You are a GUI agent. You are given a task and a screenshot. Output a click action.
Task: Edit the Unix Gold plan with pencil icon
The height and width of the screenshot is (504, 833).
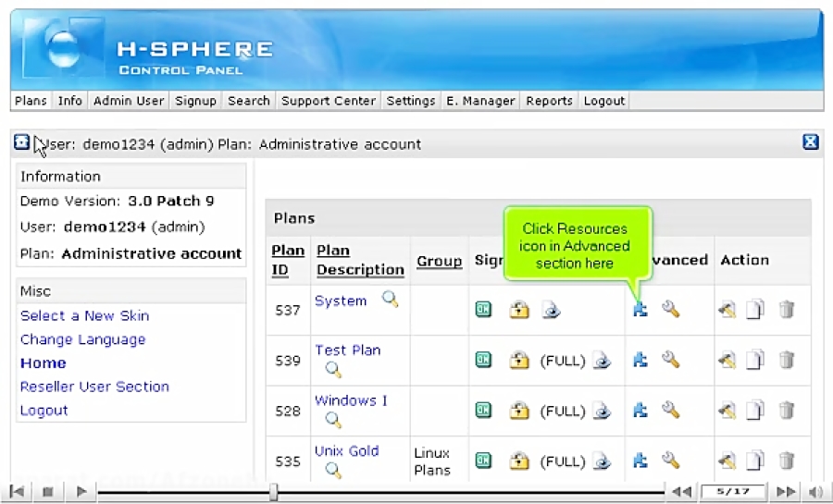pos(727,460)
